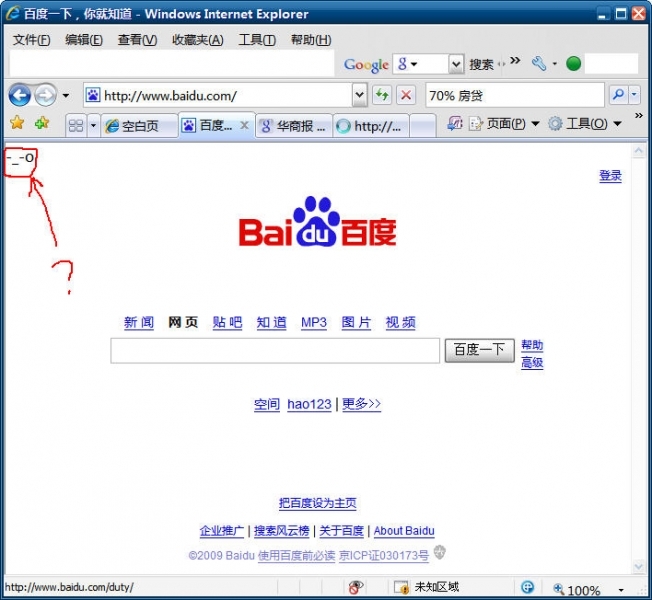Image resolution: width=652 pixels, height=600 pixels.
Task: Open the 图片 images link
Action: click(x=356, y=322)
